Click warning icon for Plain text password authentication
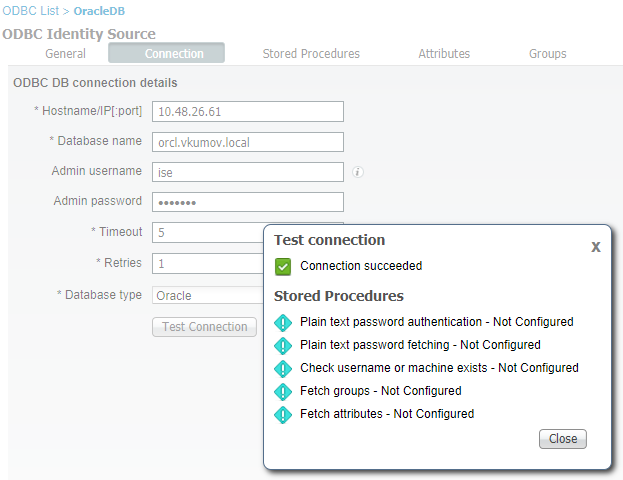623x480 pixels. coord(283,322)
